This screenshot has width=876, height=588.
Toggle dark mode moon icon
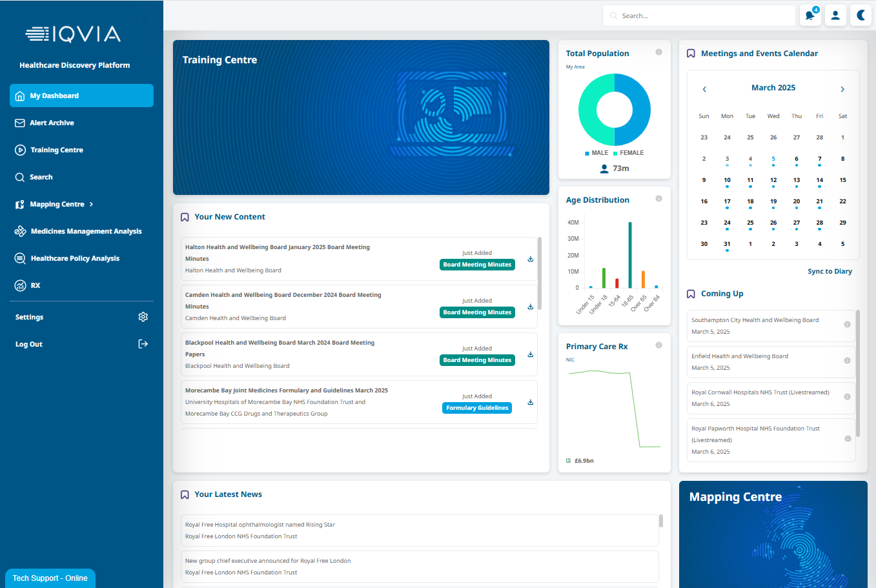[861, 15]
